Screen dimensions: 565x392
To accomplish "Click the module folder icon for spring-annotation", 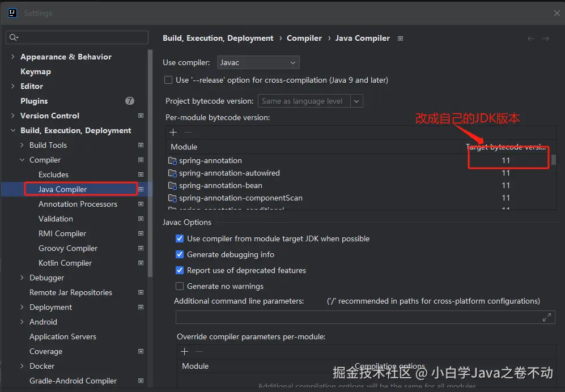I will pos(173,161).
